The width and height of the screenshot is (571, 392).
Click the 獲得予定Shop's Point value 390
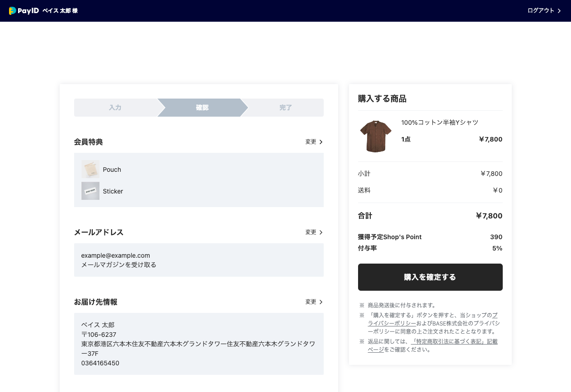496,237
